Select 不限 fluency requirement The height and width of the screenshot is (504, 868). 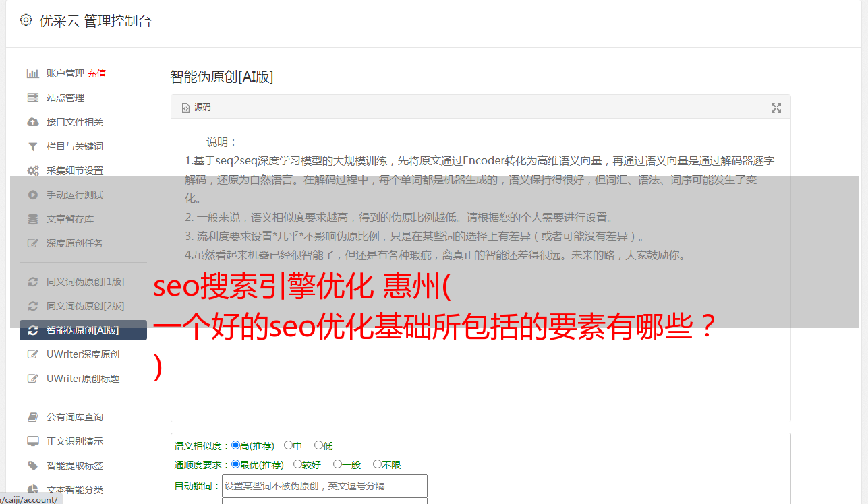[377, 464]
